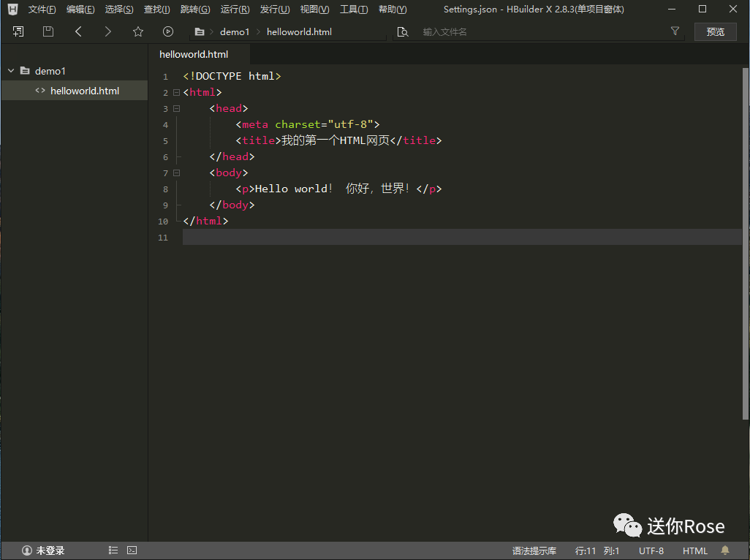The image size is (750, 560).
Task: Click the run play icon in toolbar
Action: (168, 31)
